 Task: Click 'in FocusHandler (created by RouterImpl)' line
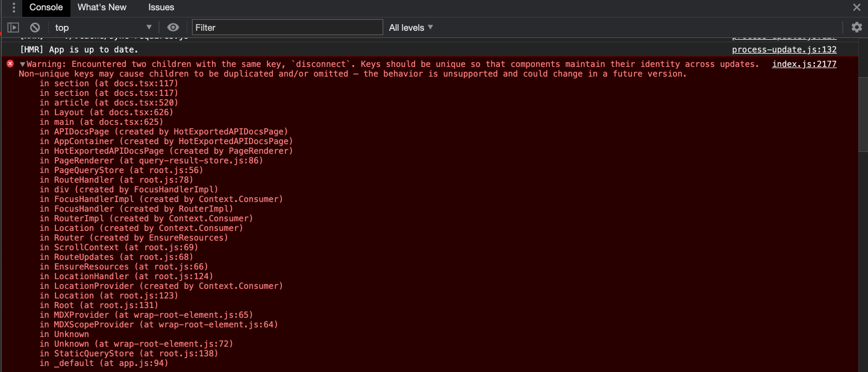coord(136,209)
